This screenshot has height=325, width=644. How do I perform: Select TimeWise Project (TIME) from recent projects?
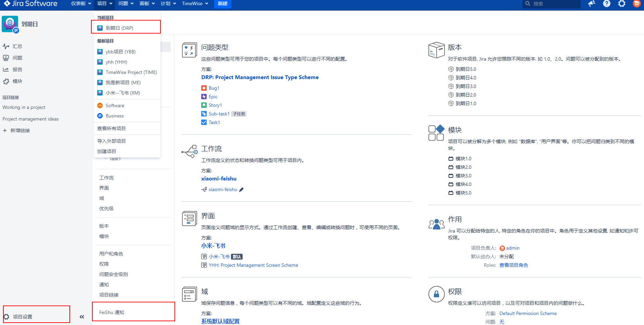pos(131,72)
